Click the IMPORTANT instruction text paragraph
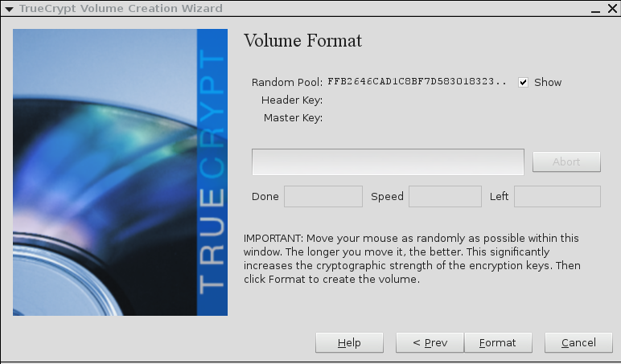The height and width of the screenshot is (364, 621). pyautogui.click(x=412, y=259)
